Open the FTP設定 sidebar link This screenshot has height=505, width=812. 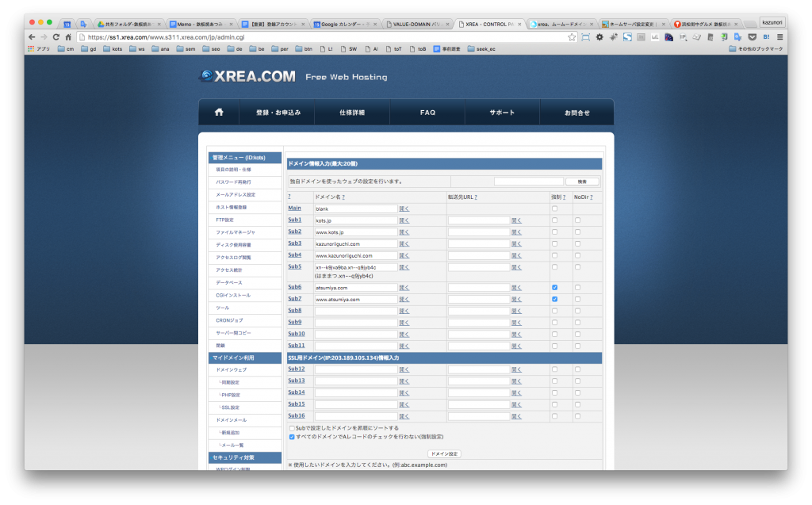(x=225, y=220)
